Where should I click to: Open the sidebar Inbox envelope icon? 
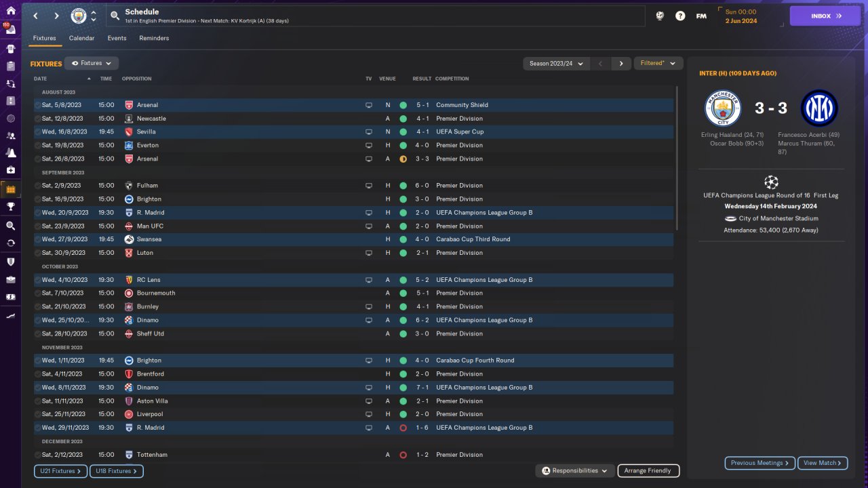coord(10,30)
